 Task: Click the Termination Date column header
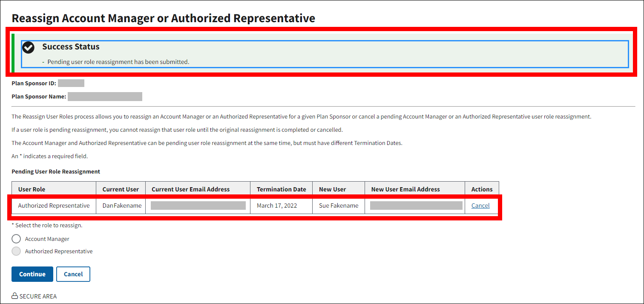(281, 189)
